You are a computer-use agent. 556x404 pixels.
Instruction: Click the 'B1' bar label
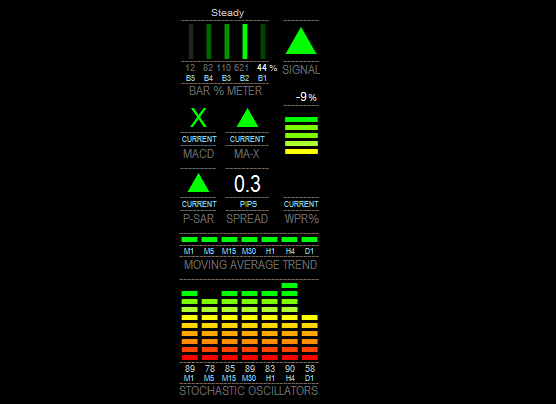pyautogui.click(x=262, y=78)
